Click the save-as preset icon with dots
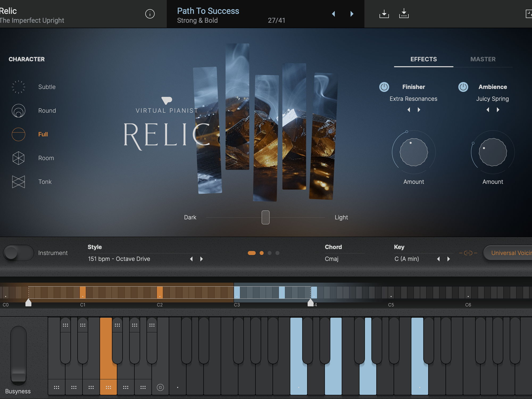Screen dimensions: 532x399 [x=404, y=13]
